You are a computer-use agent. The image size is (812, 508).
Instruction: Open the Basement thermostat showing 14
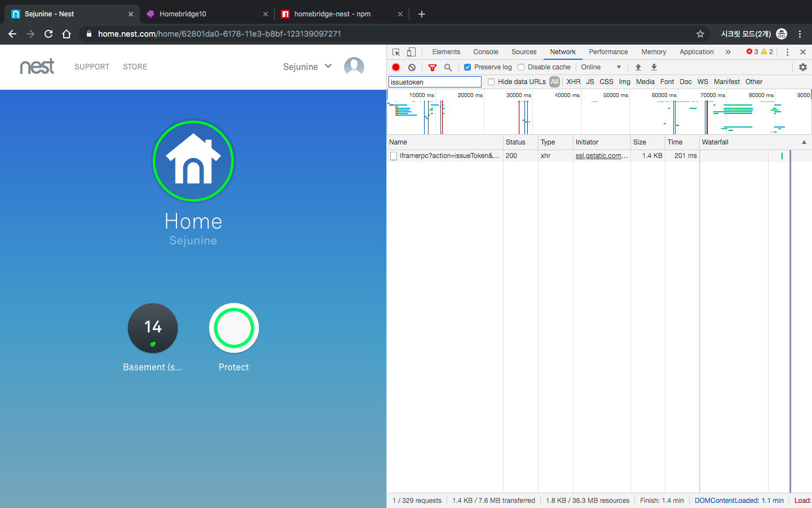click(x=153, y=329)
